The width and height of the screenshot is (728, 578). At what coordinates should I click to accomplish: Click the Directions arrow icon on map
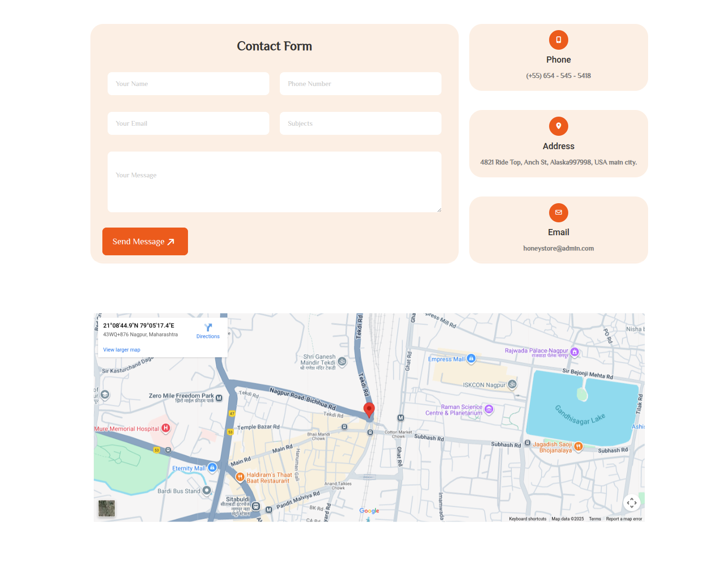(208, 327)
